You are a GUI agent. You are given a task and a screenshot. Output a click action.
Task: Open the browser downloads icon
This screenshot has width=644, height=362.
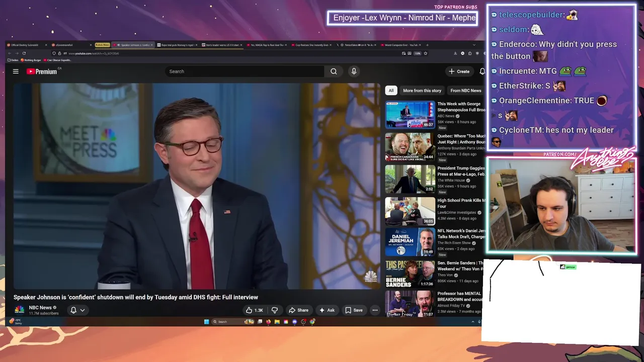click(455, 53)
